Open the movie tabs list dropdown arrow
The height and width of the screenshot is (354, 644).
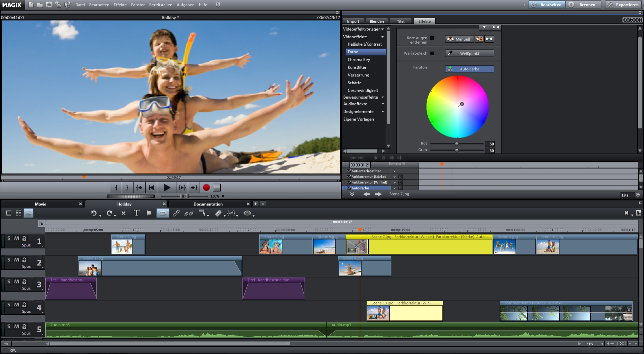pyautogui.click(x=263, y=204)
